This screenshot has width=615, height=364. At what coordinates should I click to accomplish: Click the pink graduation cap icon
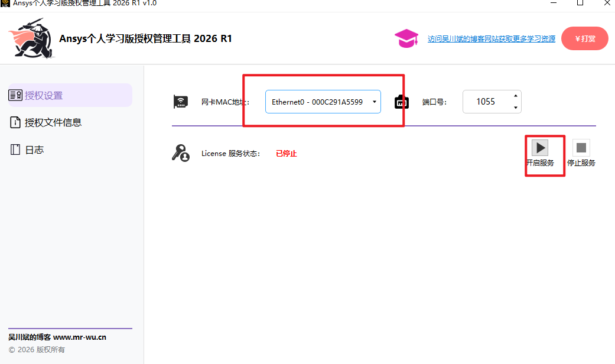406,38
